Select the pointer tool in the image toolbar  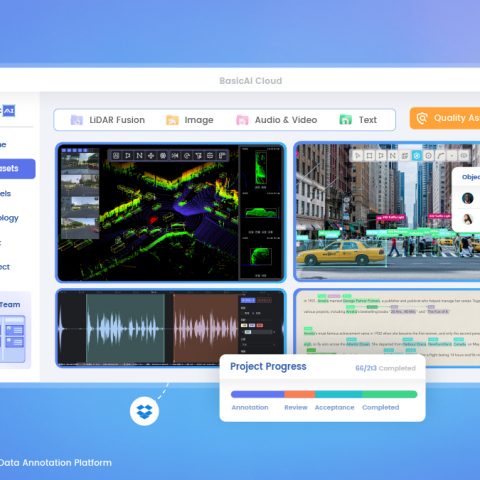click(357, 156)
